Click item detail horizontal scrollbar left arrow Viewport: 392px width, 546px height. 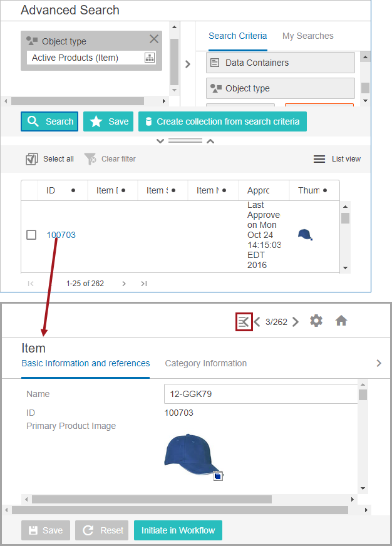(26, 499)
